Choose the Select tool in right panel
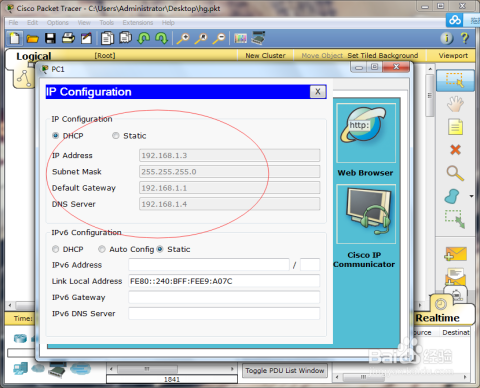 click(x=455, y=80)
